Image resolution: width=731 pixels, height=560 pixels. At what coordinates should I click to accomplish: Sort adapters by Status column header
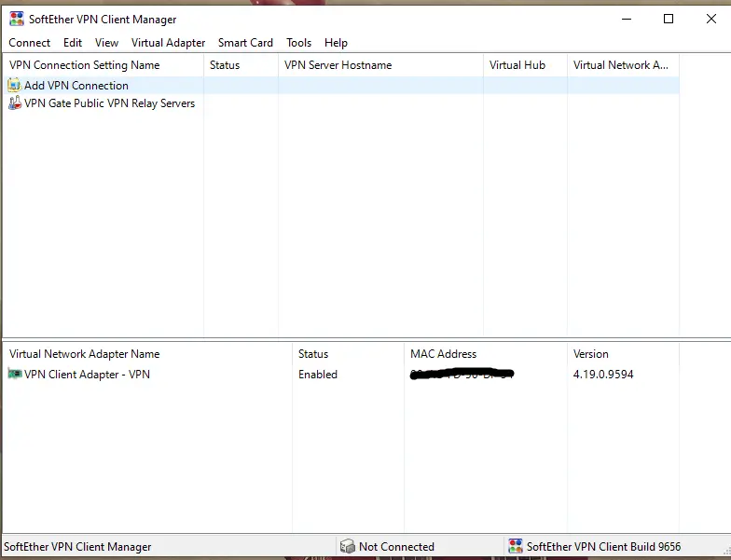click(x=349, y=354)
